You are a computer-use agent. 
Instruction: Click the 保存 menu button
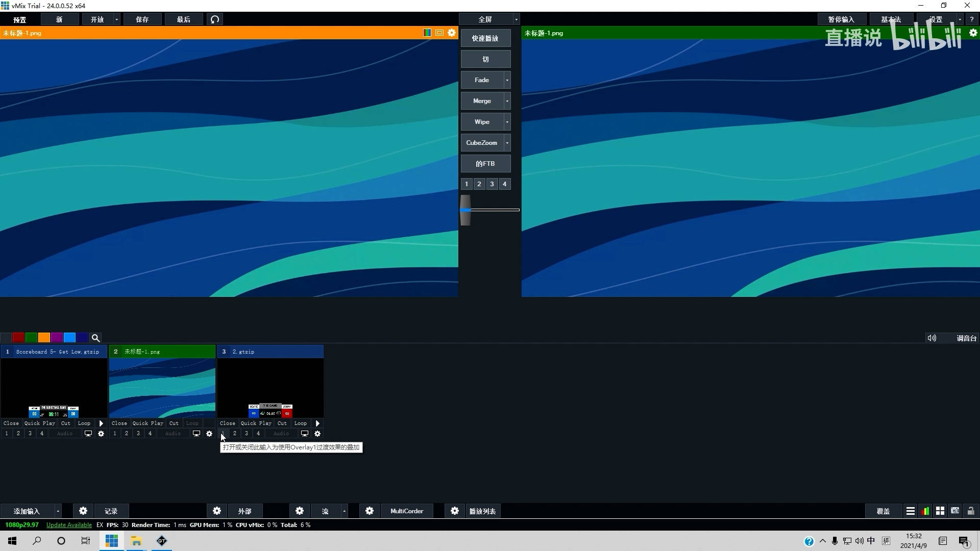coord(142,19)
